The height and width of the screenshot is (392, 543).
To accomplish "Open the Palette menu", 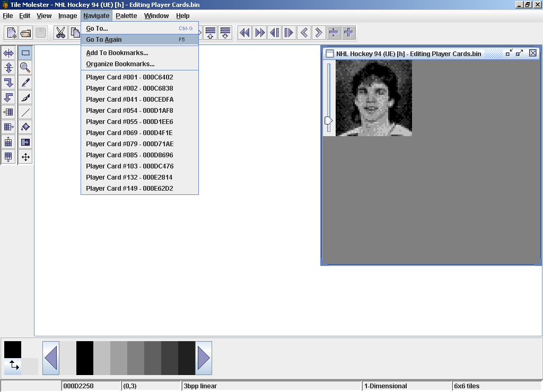I will [x=126, y=16].
